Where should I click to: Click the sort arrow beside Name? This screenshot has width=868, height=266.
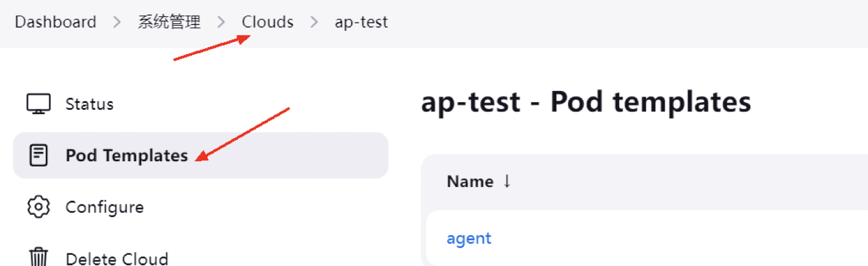(507, 182)
